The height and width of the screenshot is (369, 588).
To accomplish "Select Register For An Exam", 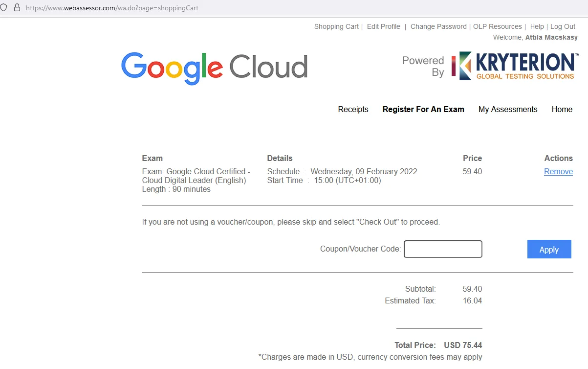I will [423, 109].
